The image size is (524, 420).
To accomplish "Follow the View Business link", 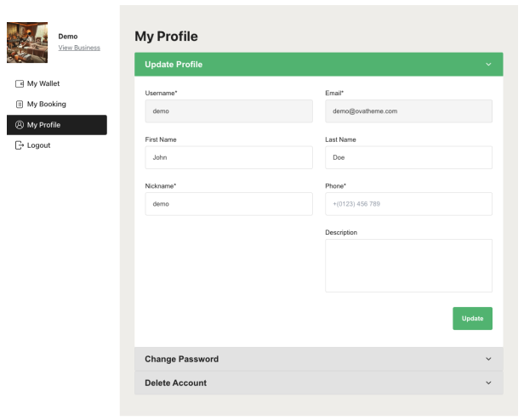I will [x=79, y=48].
